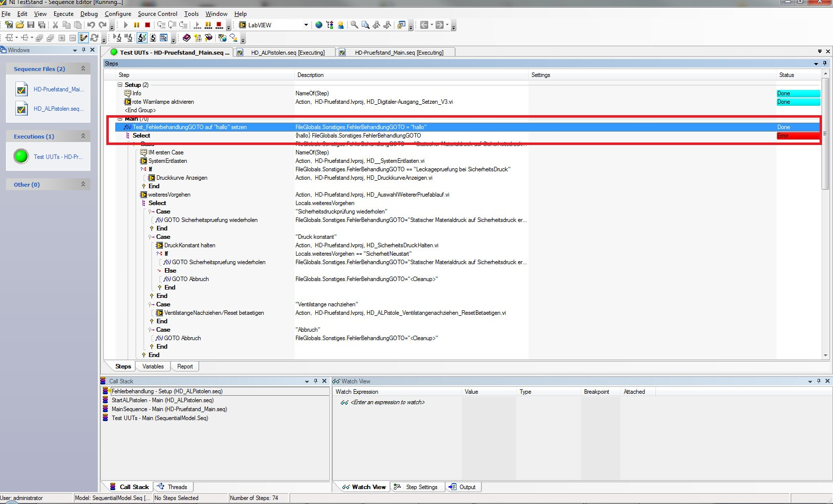Toggle the Windows pane auto-hide pin
This screenshot has height=504, width=833.
click(83, 50)
